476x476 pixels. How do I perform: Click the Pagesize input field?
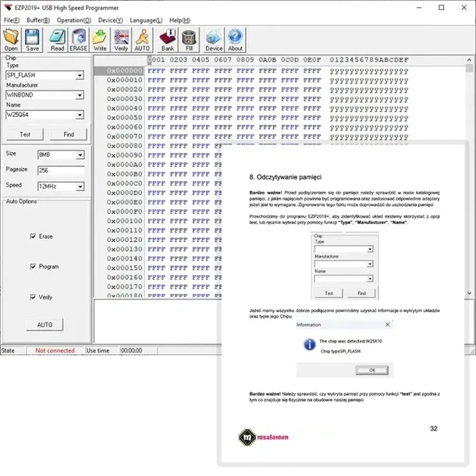60,170
